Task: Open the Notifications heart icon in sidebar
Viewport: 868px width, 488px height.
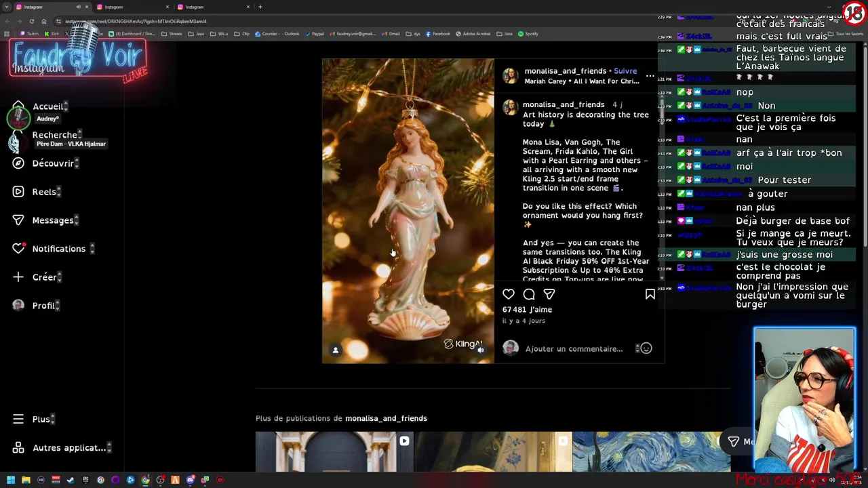Action: click(18, 249)
